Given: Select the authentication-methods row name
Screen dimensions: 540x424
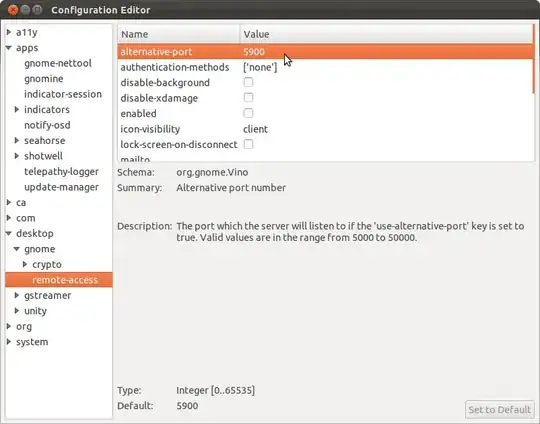Looking at the screenshot, I should 175,67.
